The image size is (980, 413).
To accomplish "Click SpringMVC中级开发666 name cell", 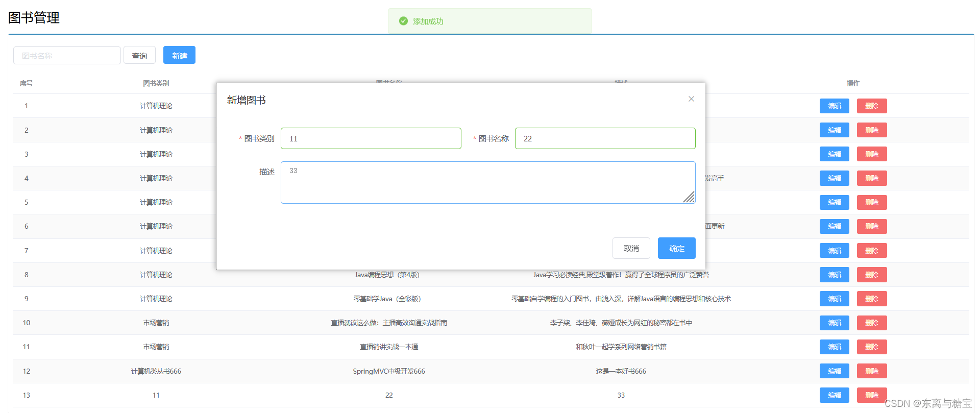I will (389, 371).
